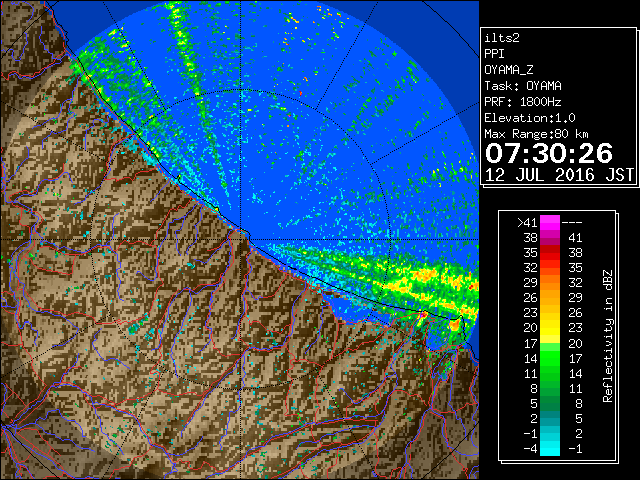Pick the yellow swatch at the 20 dBZ level
640x480 pixels.
[550, 328]
